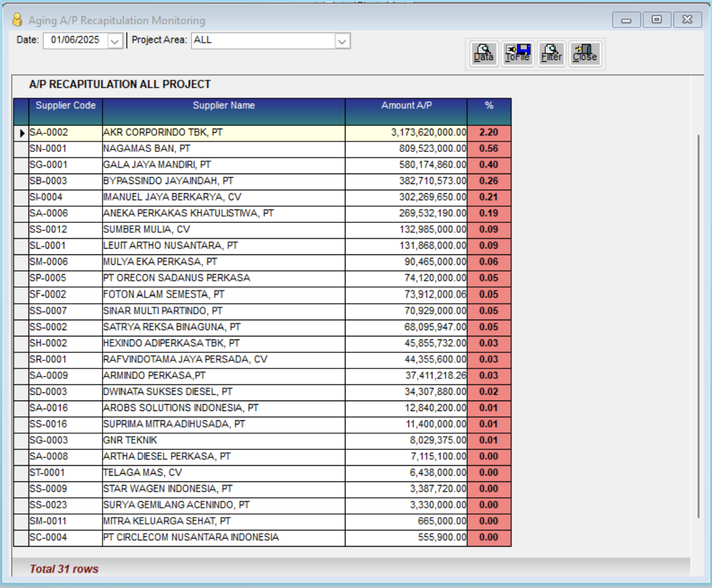Select MULYA EKA PERKASA, PT
This screenshot has width=712, height=588.
click(x=224, y=263)
